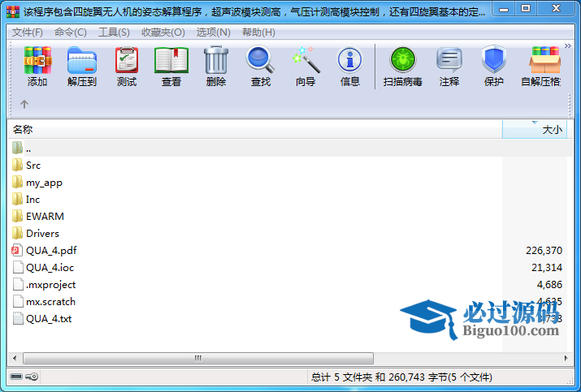Image resolution: width=581 pixels, height=392 pixels.
Task: Open the Commands (命令) menu
Action: tap(71, 32)
